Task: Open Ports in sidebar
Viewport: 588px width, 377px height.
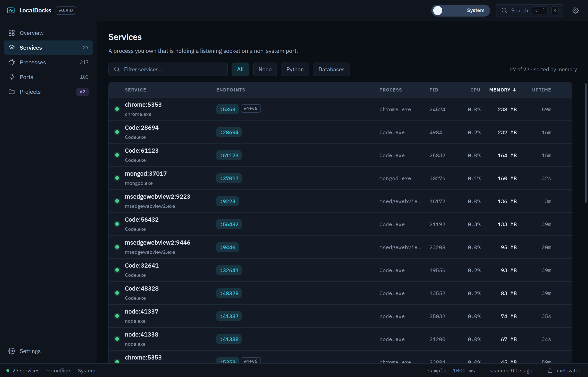Action: coord(48,77)
